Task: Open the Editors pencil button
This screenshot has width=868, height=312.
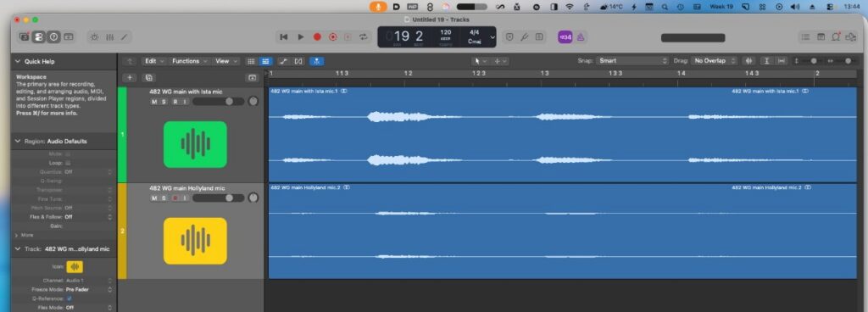Action: [124, 37]
